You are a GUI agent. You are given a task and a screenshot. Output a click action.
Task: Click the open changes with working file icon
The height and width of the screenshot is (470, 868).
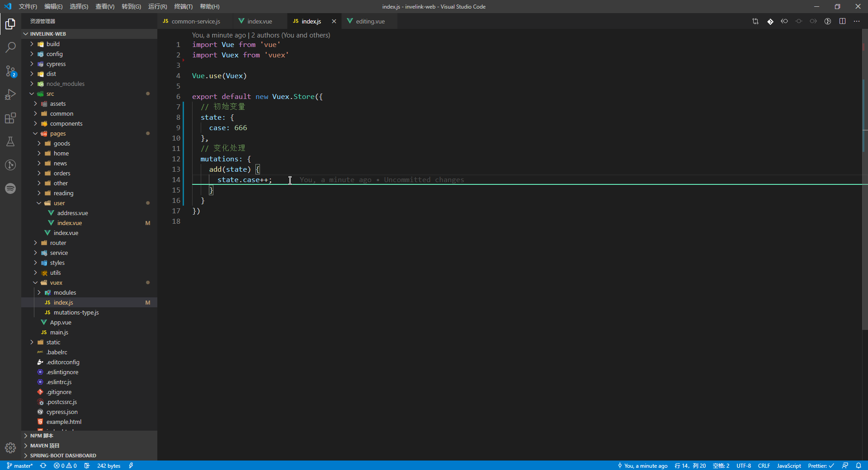click(799, 21)
